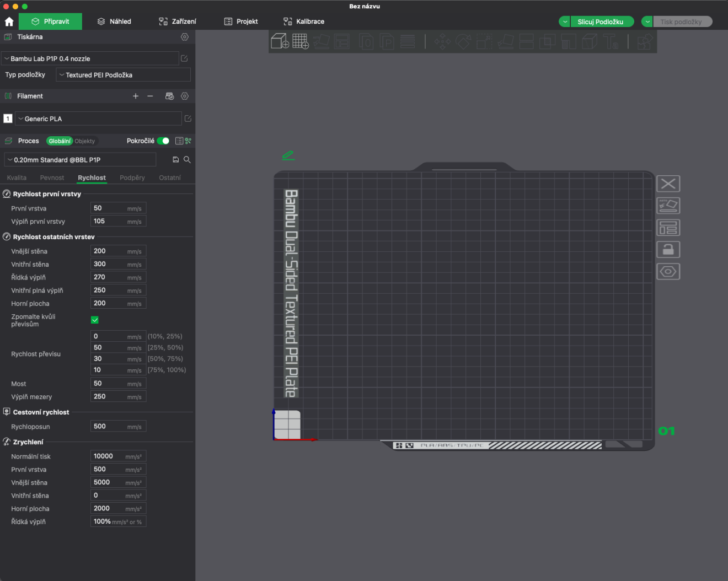Uncheck Zpomalte kvůli převisům checkbox

(x=95, y=320)
